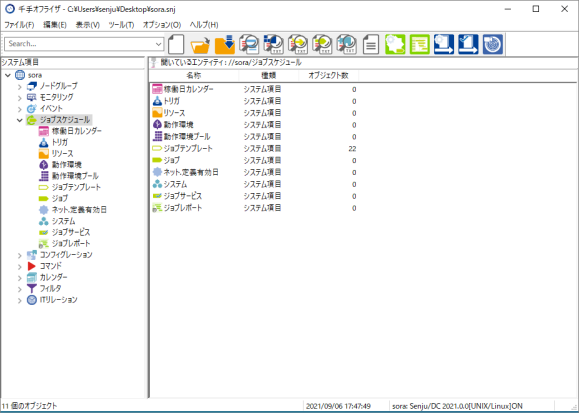Viewport: 579px width, 413px height.
Task: Click the lined text document toolbar icon
Action: point(371,44)
